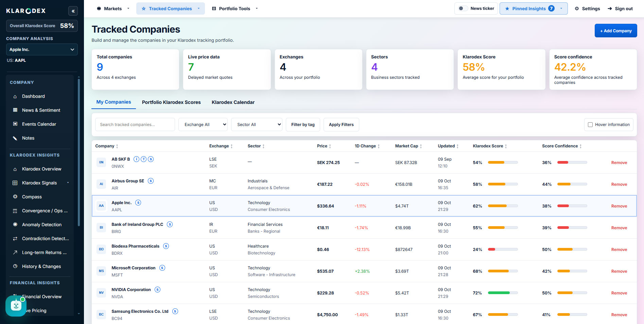Expand the Klarodex Signals submenu
Screen dimensions: 644x324
[68, 183]
